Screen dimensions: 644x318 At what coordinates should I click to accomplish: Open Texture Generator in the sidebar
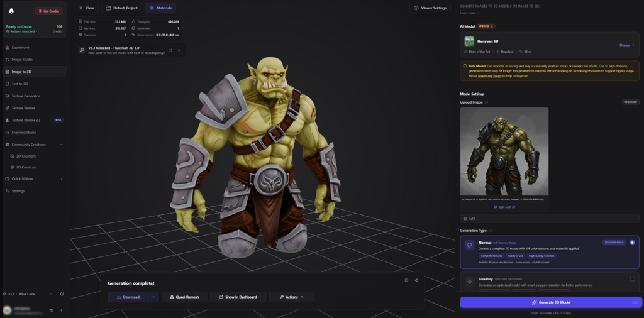35,96
